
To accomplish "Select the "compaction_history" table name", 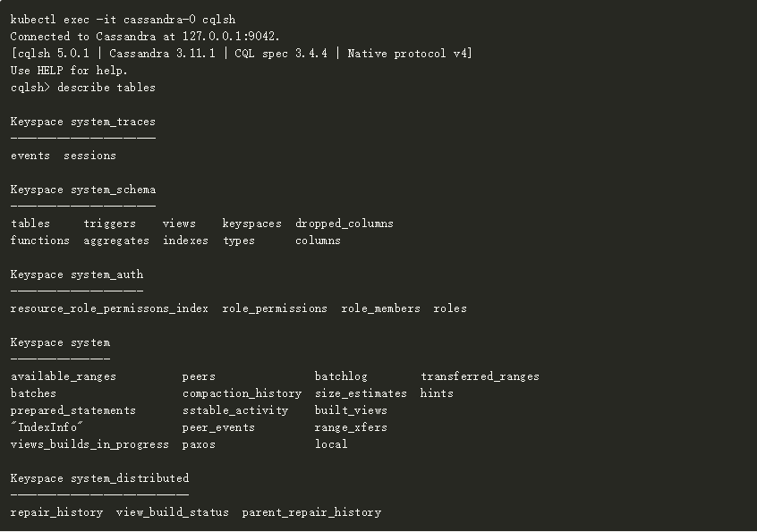I will [242, 393].
